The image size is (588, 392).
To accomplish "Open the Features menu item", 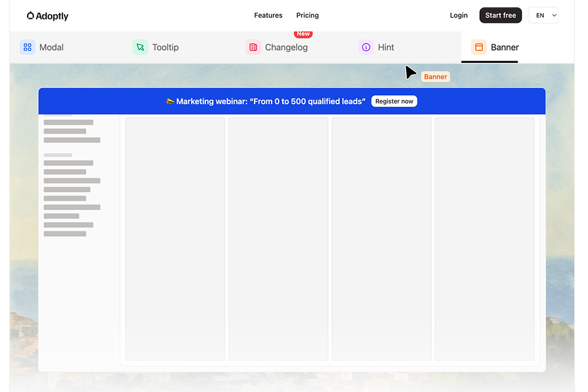I will click(x=268, y=15).
